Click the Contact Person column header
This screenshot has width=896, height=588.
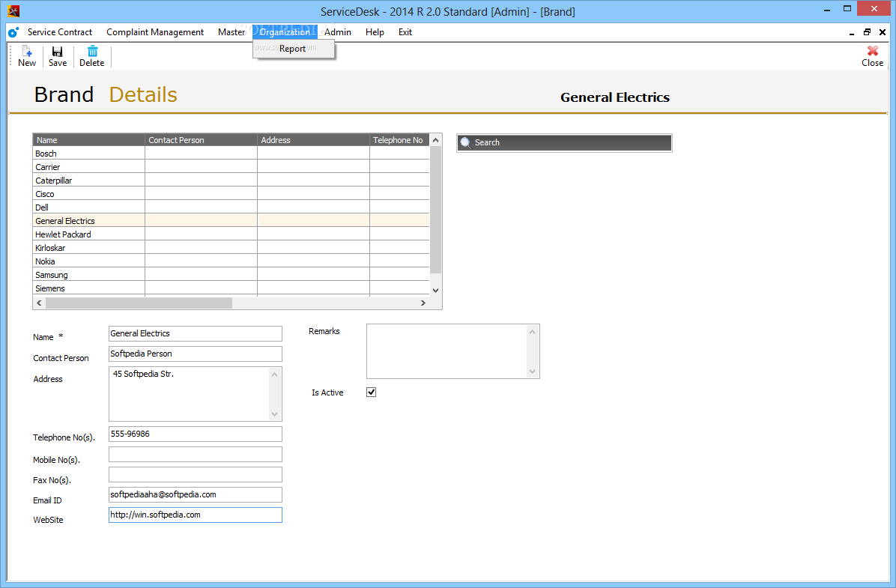(201, 140)
